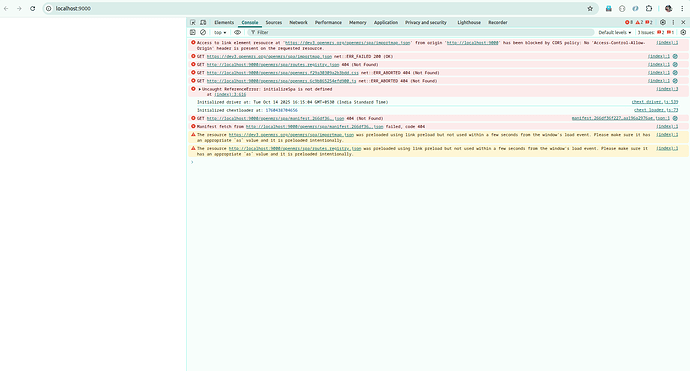Bookmark this page with the star icon

(x=590, y=8)
